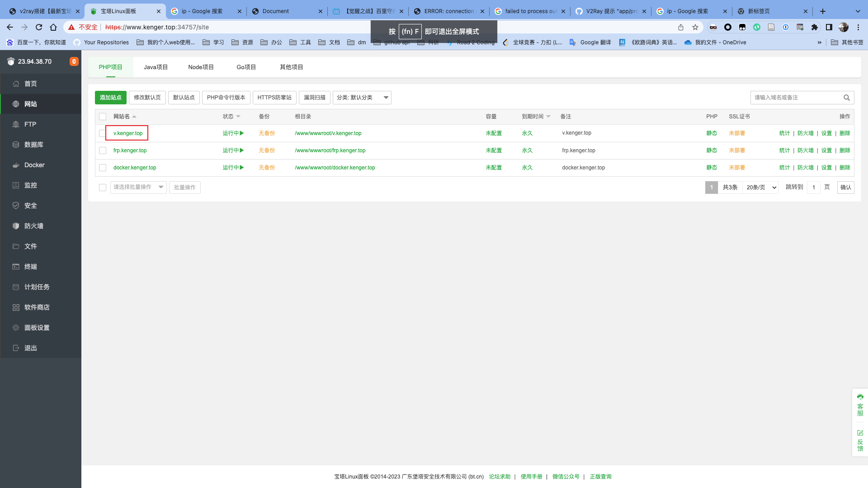This screenshot has height=488, width=868.
Task: Click the browser reload page icon
Action: (39, 27)
